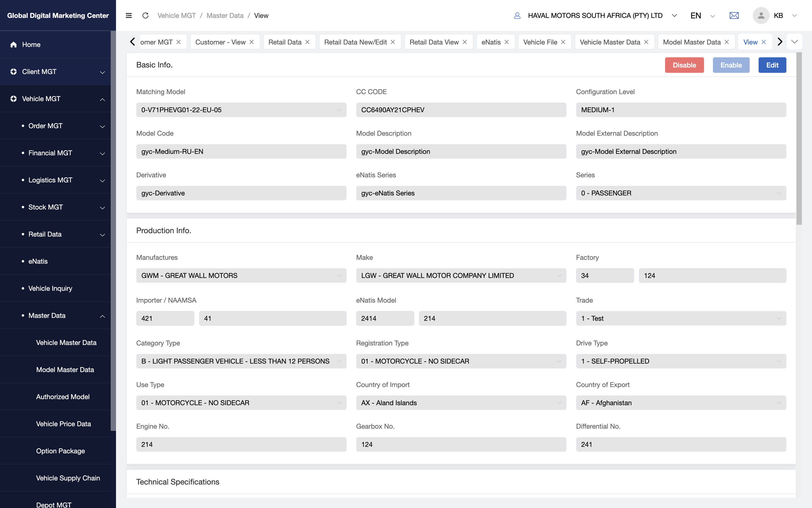Click the refresh page icon

tap(145, 15)
